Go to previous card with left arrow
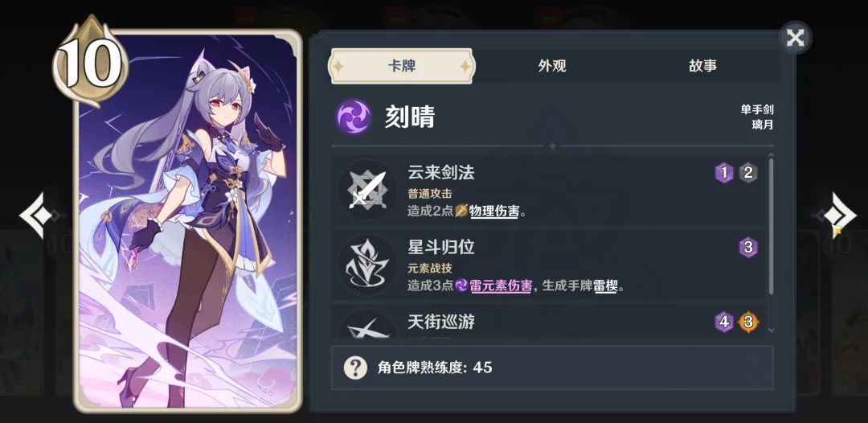Image resolution: width=868 pixels, height=423 pixels. [x=38, y=216]
